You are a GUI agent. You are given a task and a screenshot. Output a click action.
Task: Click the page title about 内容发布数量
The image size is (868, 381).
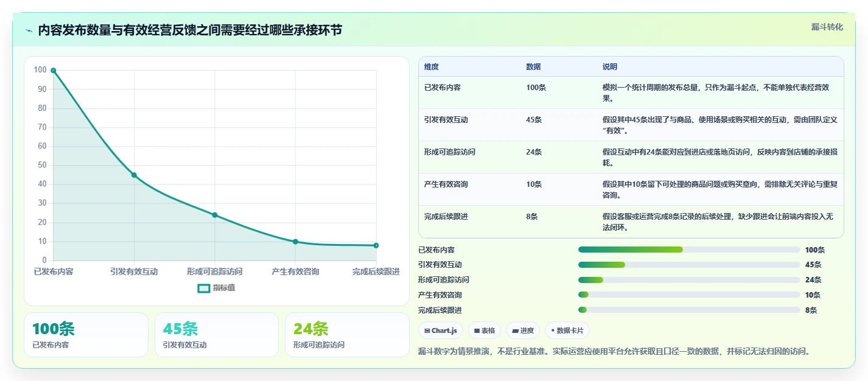point(190,30)
